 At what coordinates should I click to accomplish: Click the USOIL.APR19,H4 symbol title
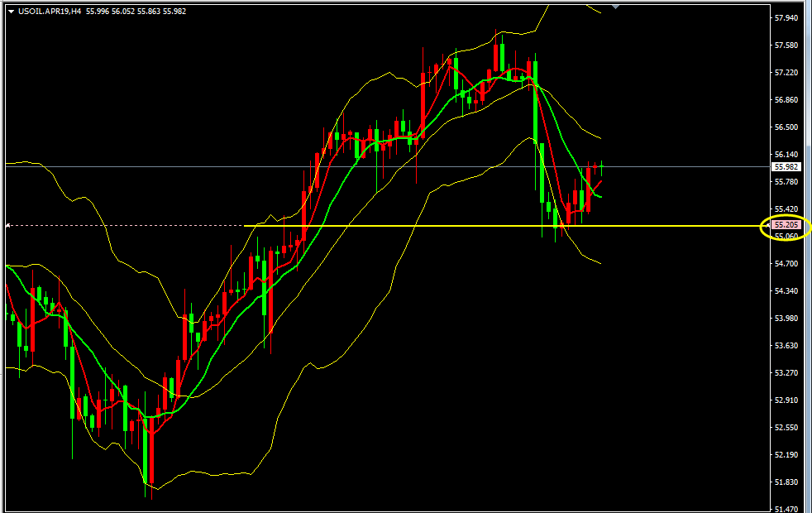click(50, 12)
